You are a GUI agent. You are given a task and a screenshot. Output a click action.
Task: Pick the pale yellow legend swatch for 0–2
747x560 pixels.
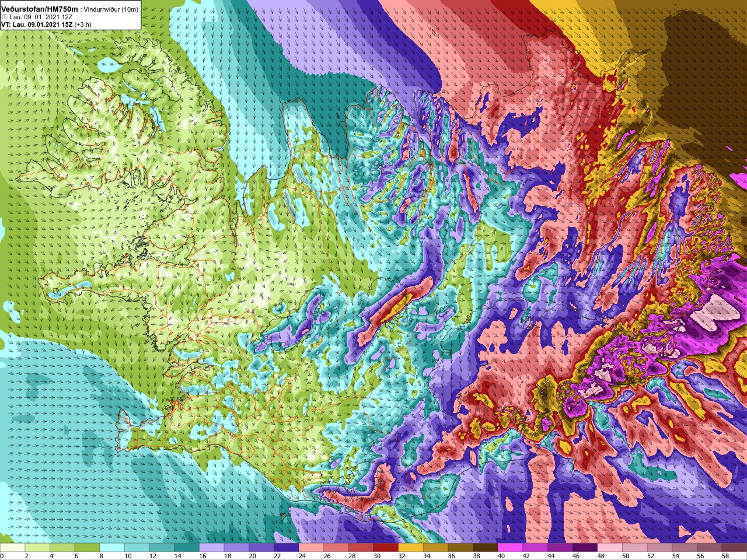(12, 548)
